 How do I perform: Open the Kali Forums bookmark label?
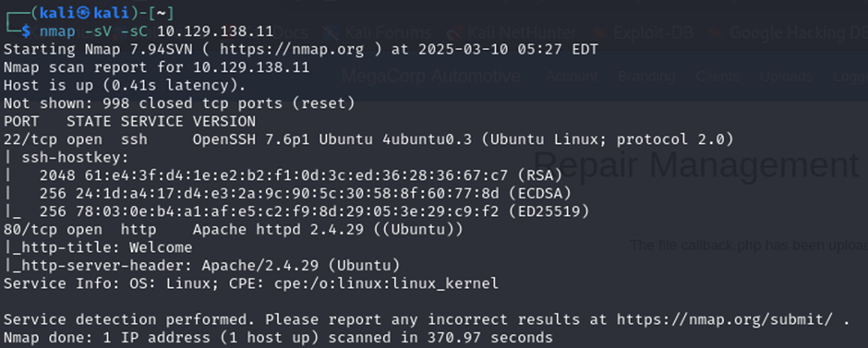pyautogui.click(x=388, y=32)
